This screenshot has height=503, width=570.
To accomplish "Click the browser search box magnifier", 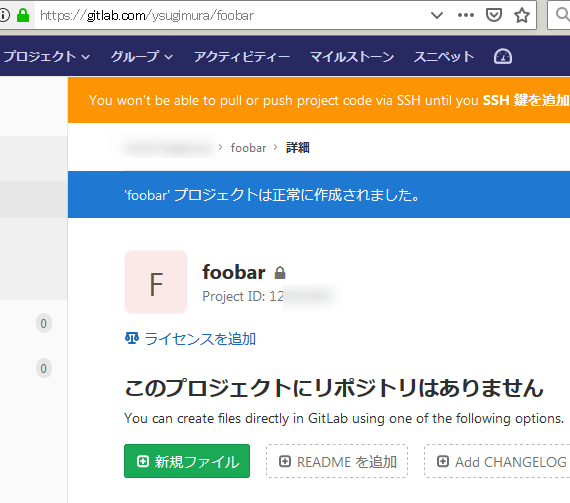I will (562, 15).
